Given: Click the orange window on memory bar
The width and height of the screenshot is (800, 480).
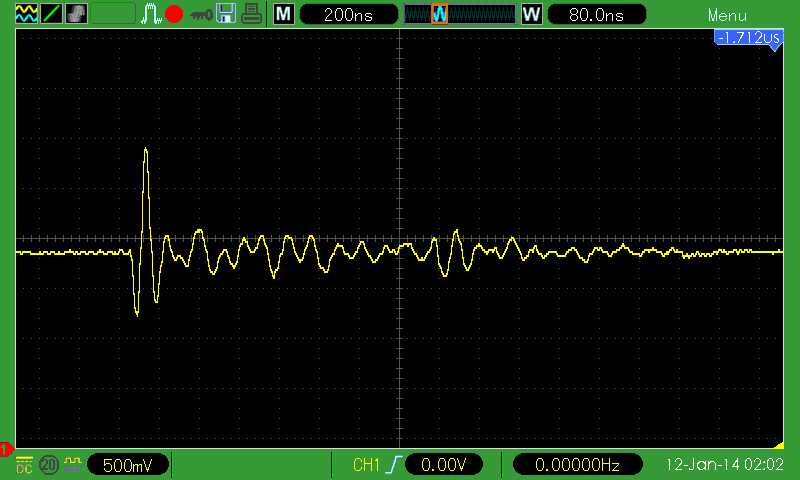Looking at the screenshot, I should coord(439,14).
